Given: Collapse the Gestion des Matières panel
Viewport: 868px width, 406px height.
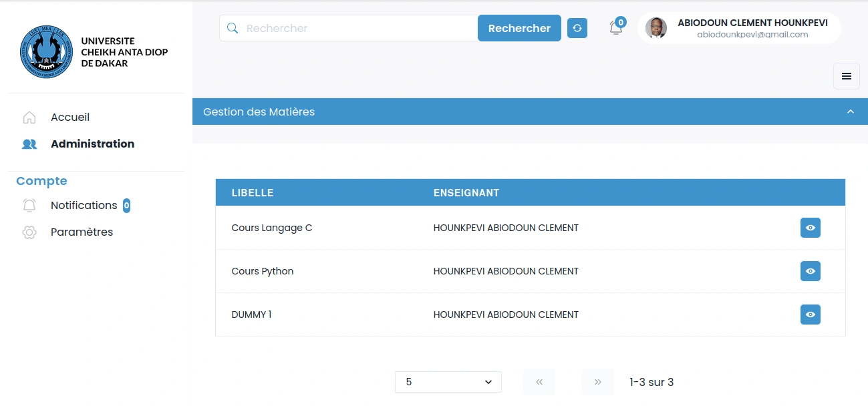Looking at the screenshot, I should [x=851, y=112].
